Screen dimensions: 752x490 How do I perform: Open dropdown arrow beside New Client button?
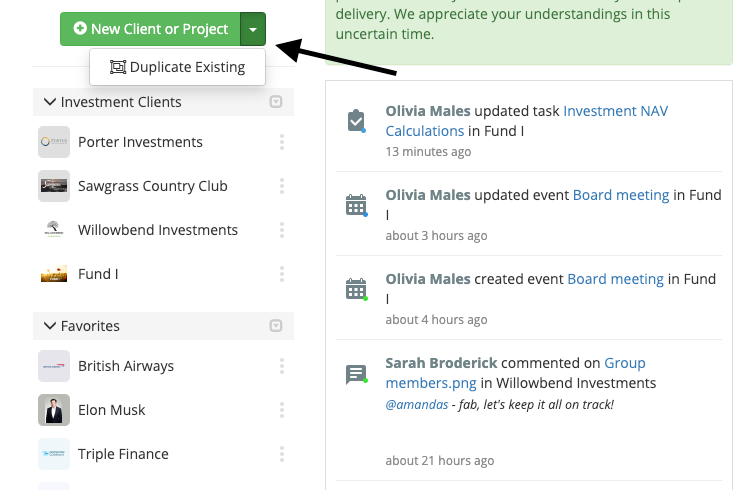[x=253, y=29]
